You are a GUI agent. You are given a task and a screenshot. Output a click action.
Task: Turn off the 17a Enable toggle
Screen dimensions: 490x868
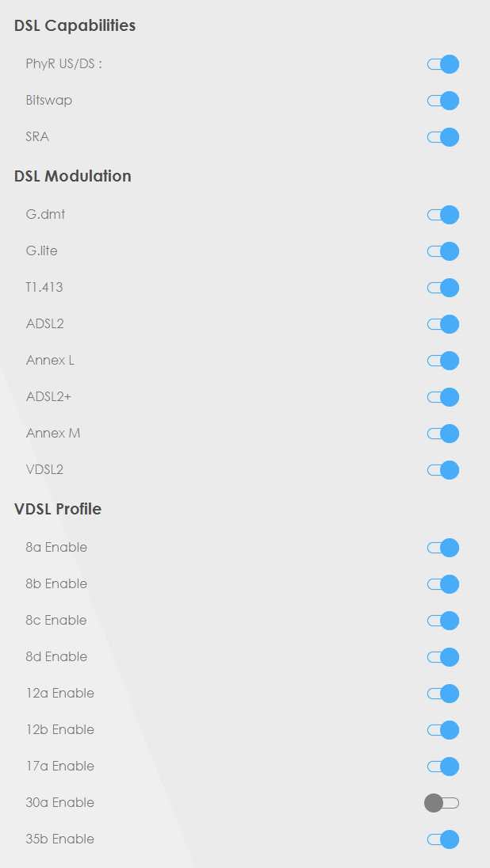pyautogui.click(x=443, y=767)
